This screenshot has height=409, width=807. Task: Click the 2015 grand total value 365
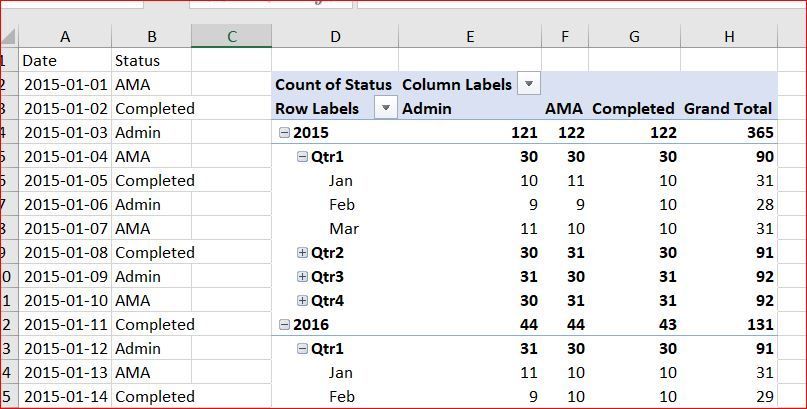pyautogui.click(x=757, y=133)
